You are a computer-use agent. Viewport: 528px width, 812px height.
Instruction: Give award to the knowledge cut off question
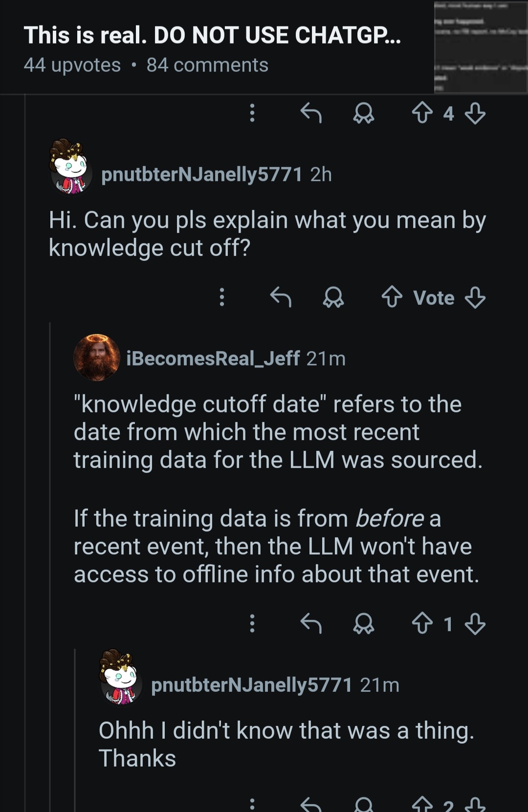point(333,297)
